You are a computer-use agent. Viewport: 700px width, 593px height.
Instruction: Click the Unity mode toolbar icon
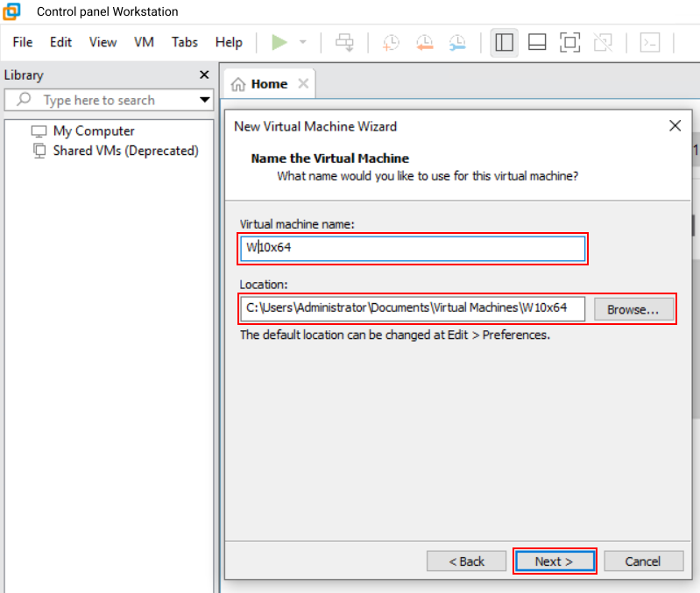602,42
